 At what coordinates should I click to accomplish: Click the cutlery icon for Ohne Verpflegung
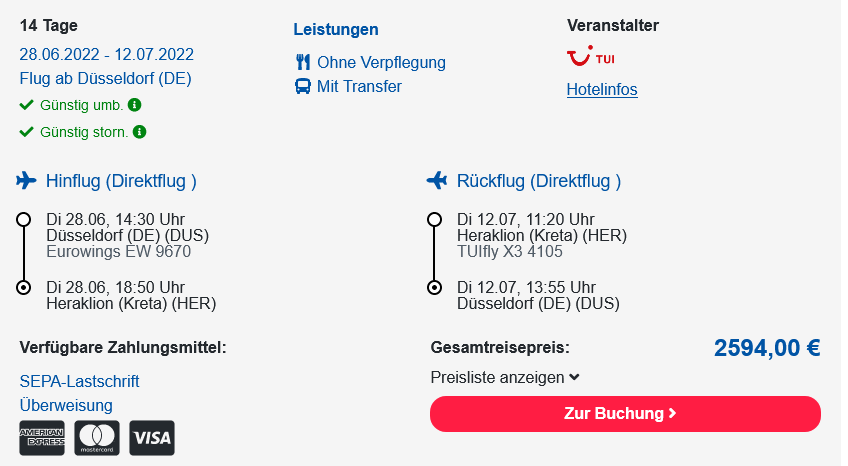point(303,62)
